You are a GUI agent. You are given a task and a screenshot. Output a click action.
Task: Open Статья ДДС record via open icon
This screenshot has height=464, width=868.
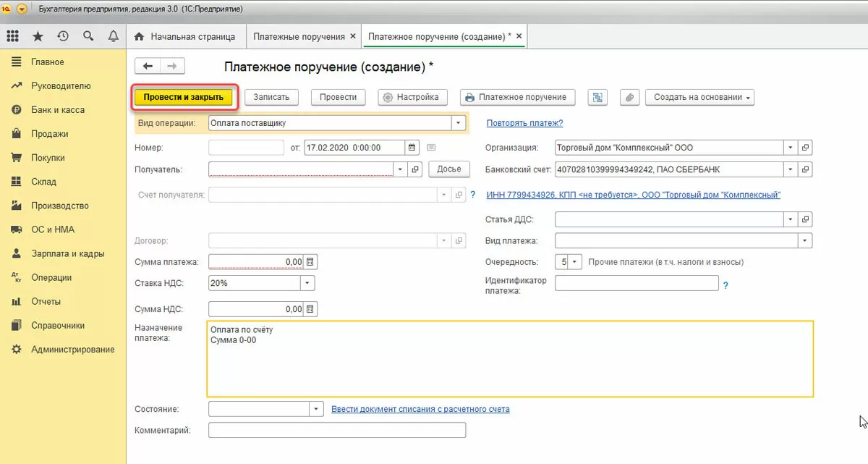(x=806, y=219)
